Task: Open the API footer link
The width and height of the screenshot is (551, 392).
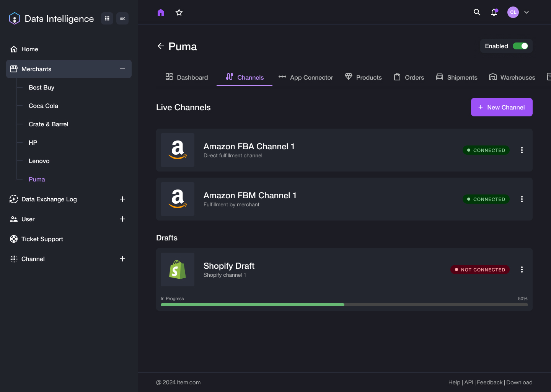Action: click(469, 382)
